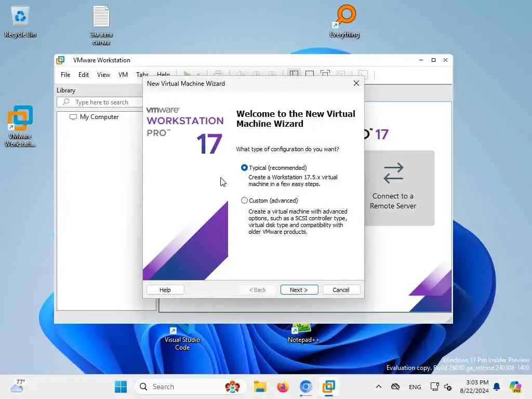
Task: Click the VMware Workstation title bar icon
Action: pyautogui.click(x=60, y=60)
